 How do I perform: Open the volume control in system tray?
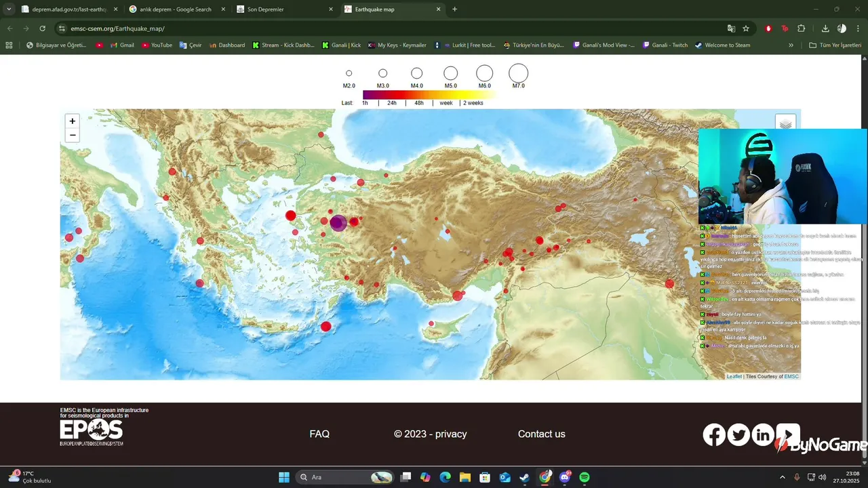[822, 477]
